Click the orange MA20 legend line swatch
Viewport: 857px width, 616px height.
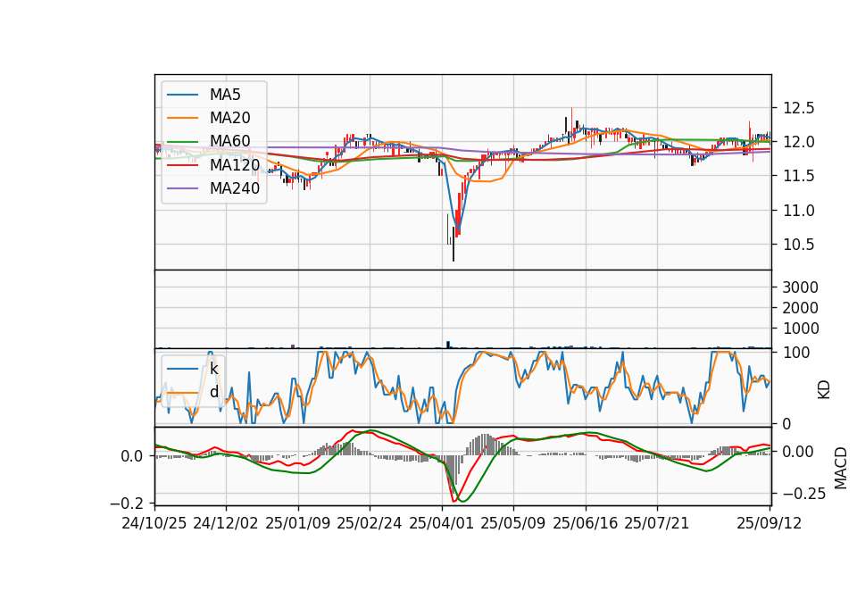[x=182, y=118]
